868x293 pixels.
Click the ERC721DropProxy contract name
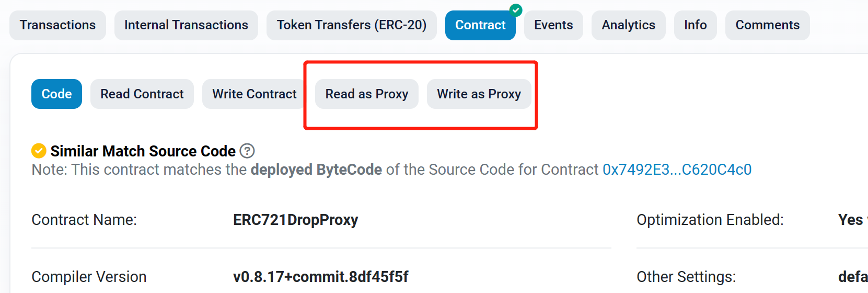click(x=295, y=220)
